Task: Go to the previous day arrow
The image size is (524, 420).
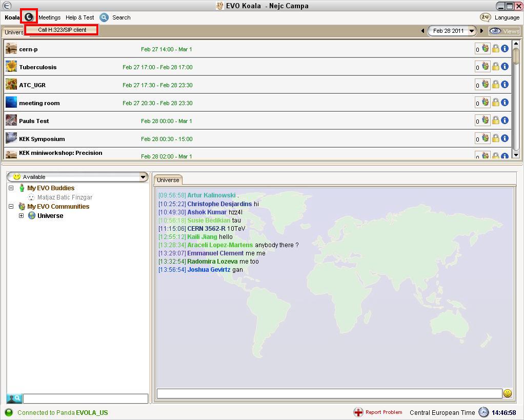Action: [423, 31]
